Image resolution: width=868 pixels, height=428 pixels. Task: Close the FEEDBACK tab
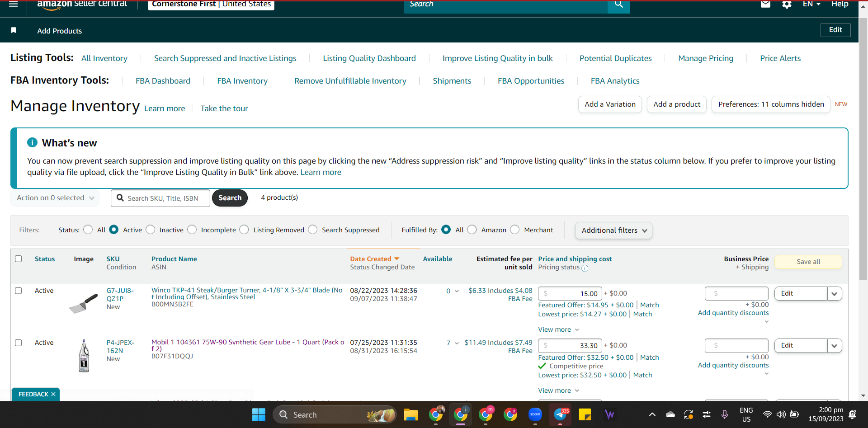[x=53, y=394]
